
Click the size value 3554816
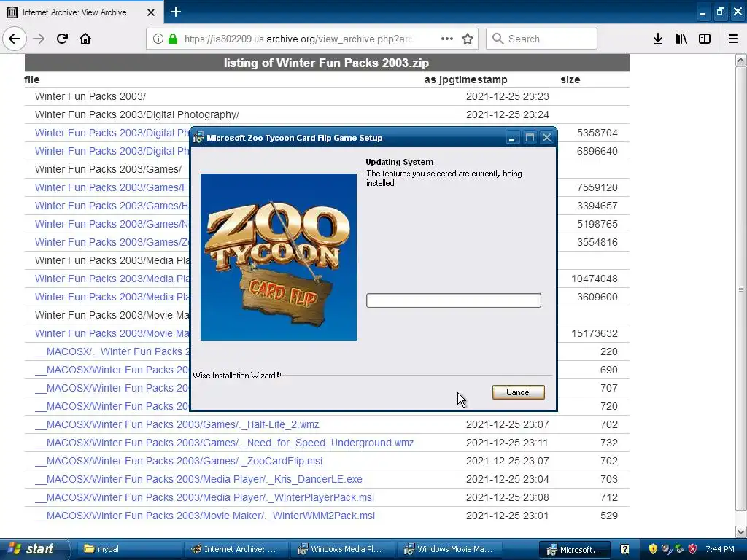[x=597, y=242]
